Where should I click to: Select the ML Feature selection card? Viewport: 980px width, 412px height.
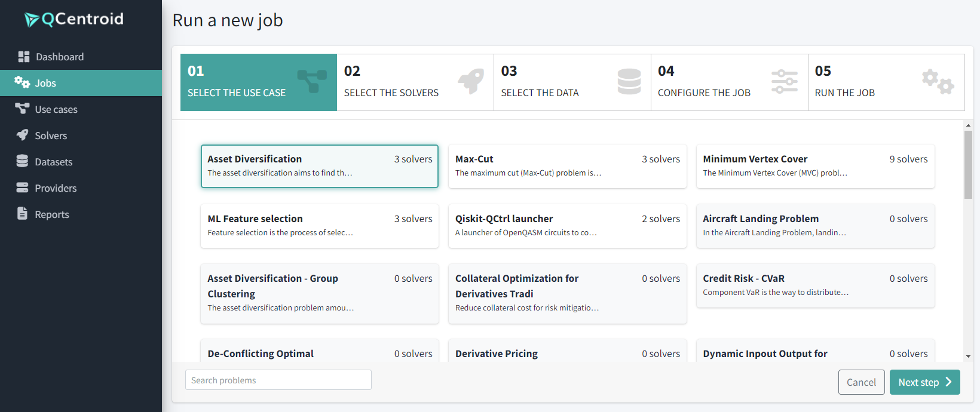click(x=319, y=226)
